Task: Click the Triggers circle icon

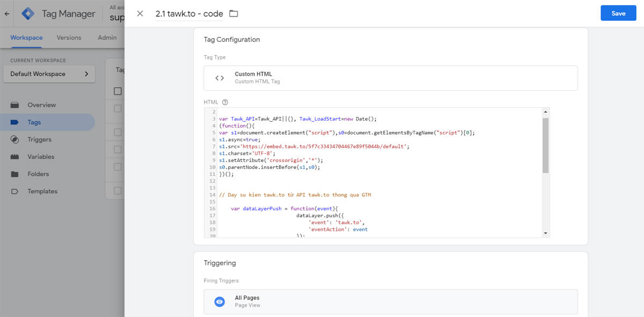Action: [x=15, y=139]
